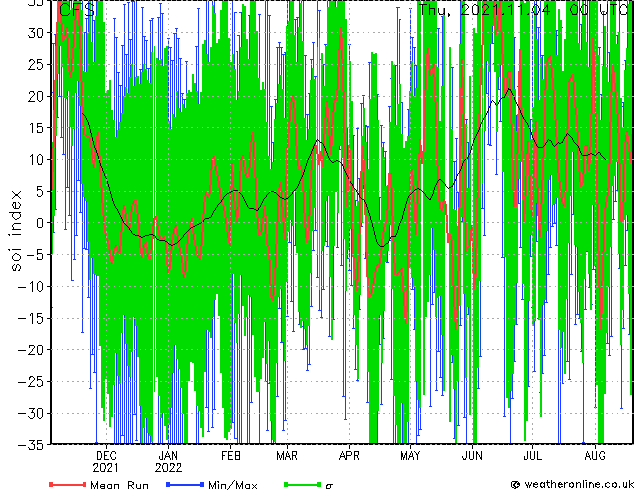Click the 'soi index' y-axis title
The width and height of the screenshot is (634, 490).
point(16,231)
